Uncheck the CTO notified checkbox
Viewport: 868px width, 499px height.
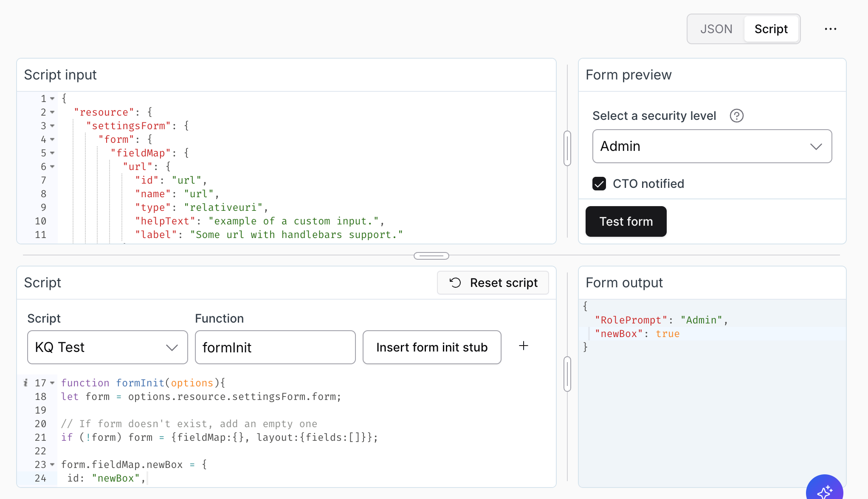point(599,184)
